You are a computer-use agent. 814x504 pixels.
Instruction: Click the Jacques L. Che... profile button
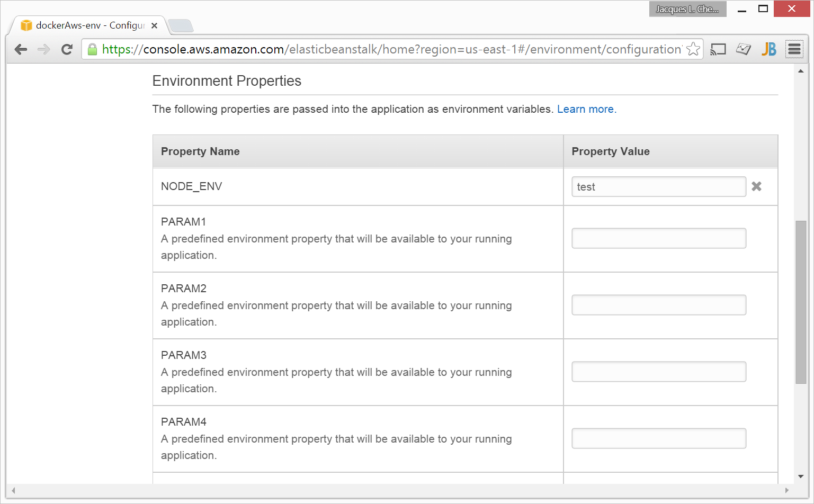(687, 9)
